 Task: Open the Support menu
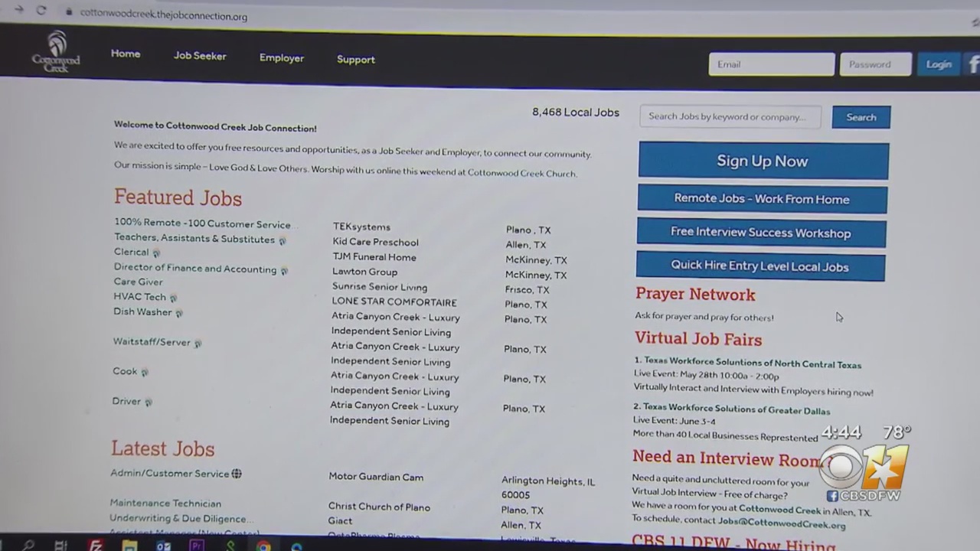356,60
